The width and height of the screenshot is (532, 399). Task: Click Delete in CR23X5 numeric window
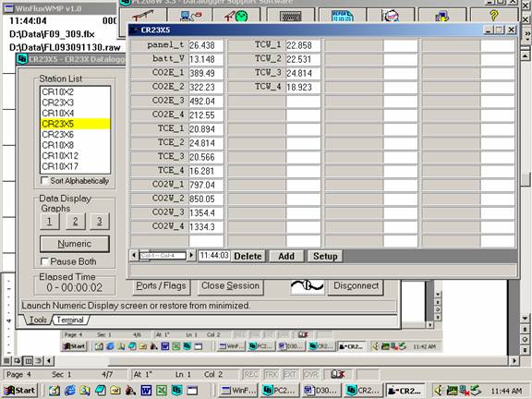coord(248,256)
